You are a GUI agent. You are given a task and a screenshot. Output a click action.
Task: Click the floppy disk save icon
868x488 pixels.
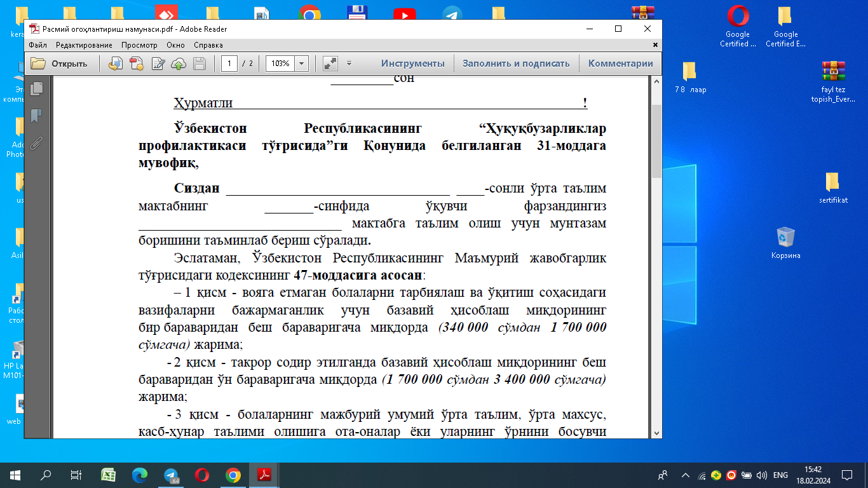coord(200,64)
